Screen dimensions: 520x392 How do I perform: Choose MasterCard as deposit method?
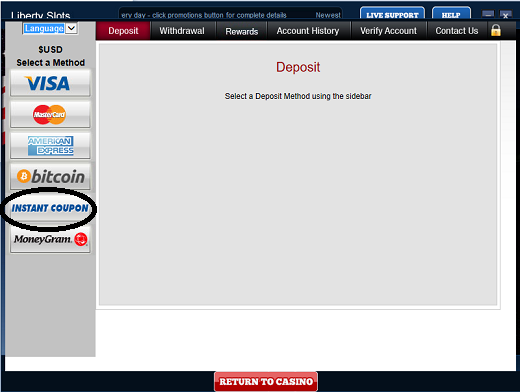point(50,114)
